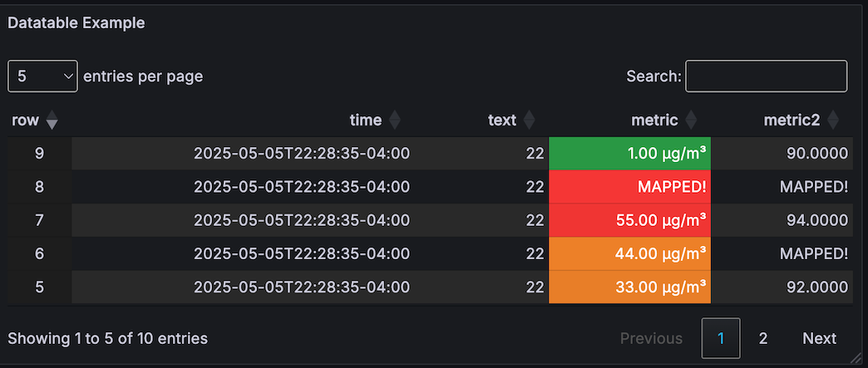Image resolution: width=868 pixels, height=368 pixels.
Task: Select the row number 5 cell
Action: (39, 287)
